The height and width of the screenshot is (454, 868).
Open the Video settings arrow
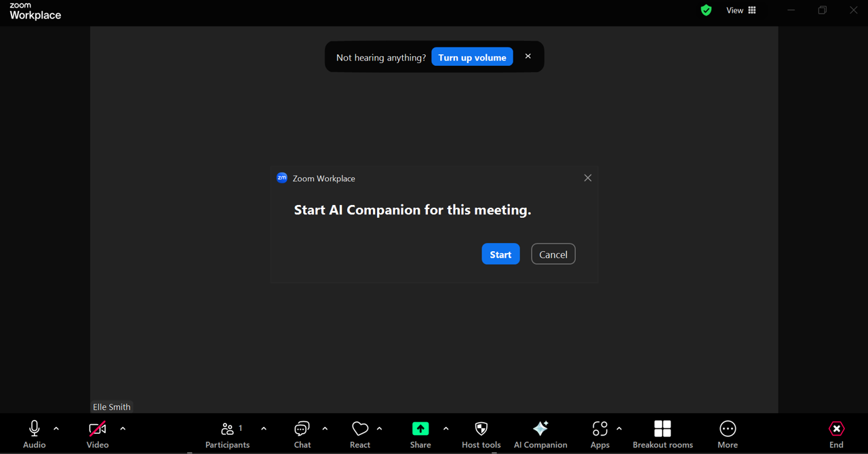(123, 429)
